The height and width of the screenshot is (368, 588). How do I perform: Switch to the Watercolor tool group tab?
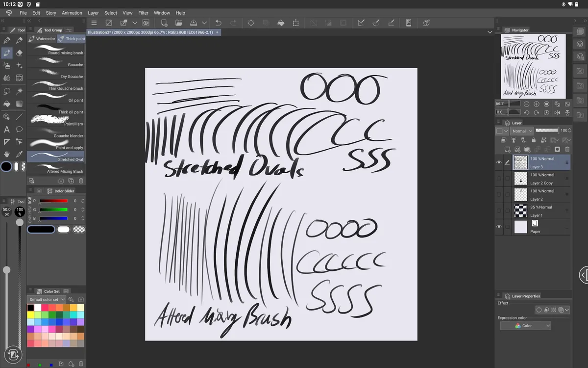point(42,39)
